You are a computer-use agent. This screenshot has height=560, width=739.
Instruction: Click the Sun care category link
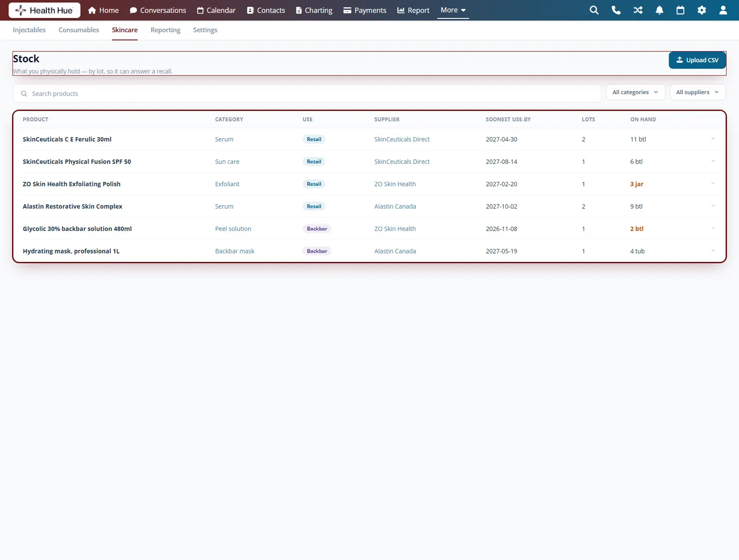click(x=227, y=162)
